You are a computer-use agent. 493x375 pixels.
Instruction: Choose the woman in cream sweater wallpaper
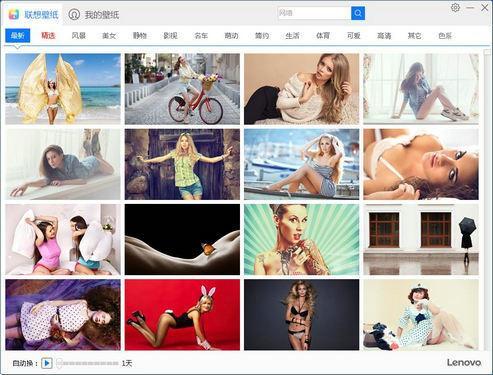point(302,89)
